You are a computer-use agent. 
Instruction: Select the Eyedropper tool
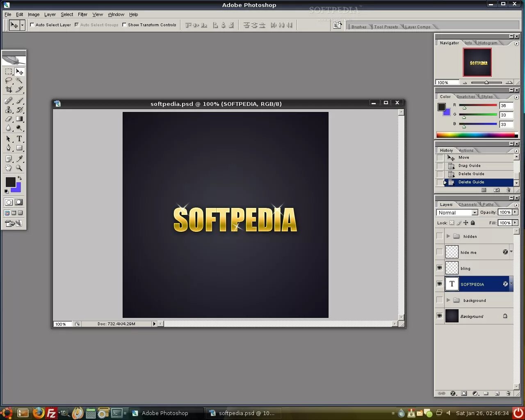pos(19,159)
